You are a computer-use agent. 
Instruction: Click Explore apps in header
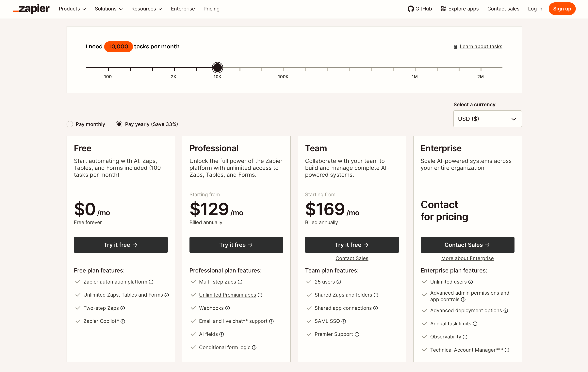click(x=460, y=9)
